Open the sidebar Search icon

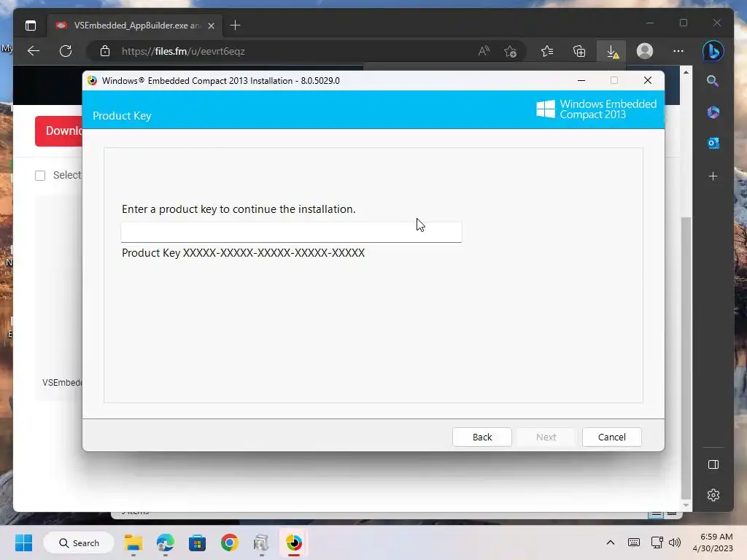[713, 82]
